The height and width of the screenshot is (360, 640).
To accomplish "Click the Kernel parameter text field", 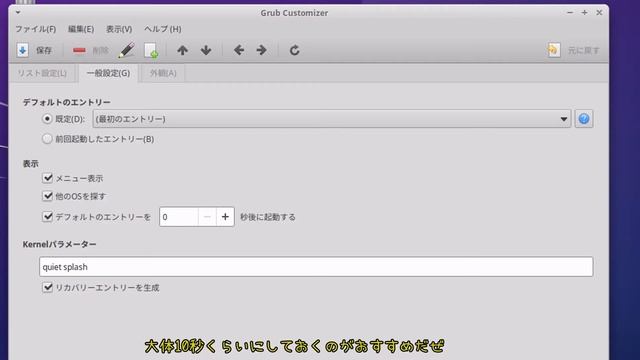I will tap(316, 267).
